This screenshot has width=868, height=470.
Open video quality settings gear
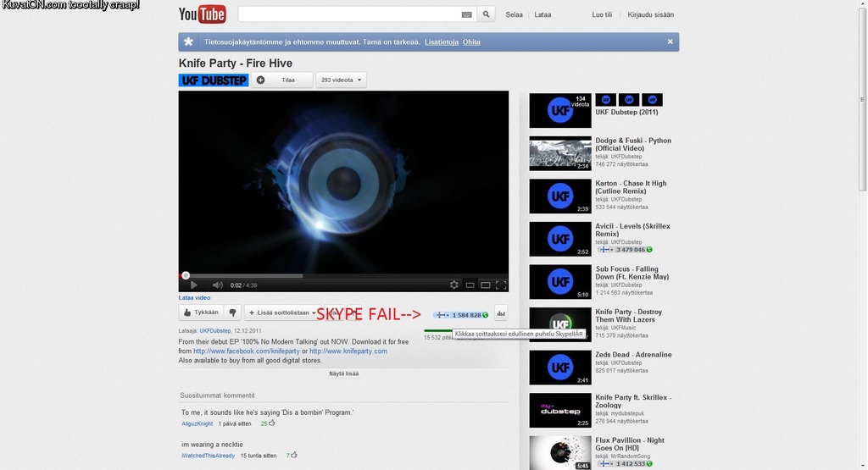(454, 285)
